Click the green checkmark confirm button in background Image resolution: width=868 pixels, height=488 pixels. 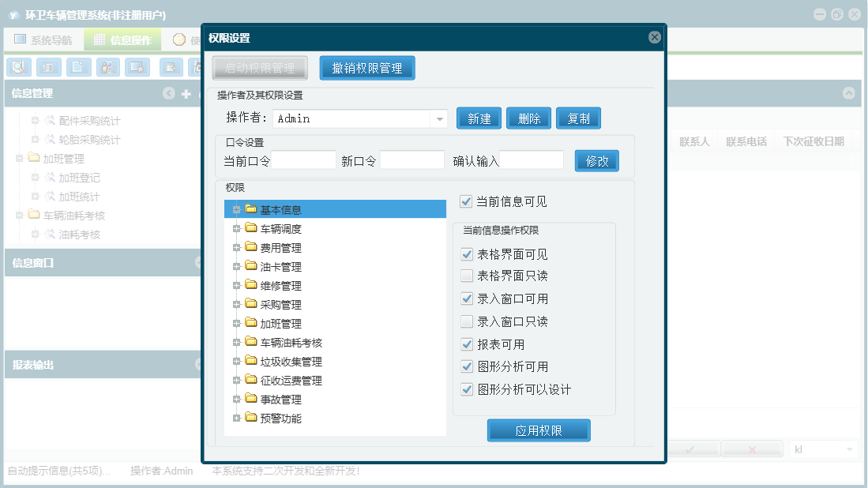coord(690,449)
